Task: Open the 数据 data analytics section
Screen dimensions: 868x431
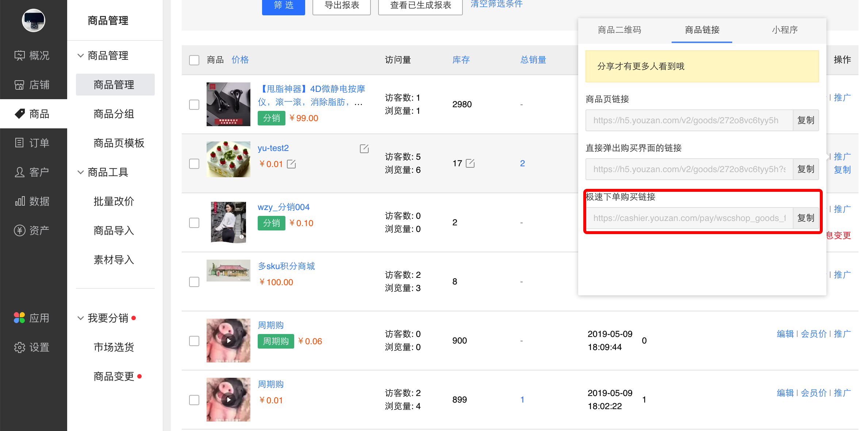Action: coord(34,201)
